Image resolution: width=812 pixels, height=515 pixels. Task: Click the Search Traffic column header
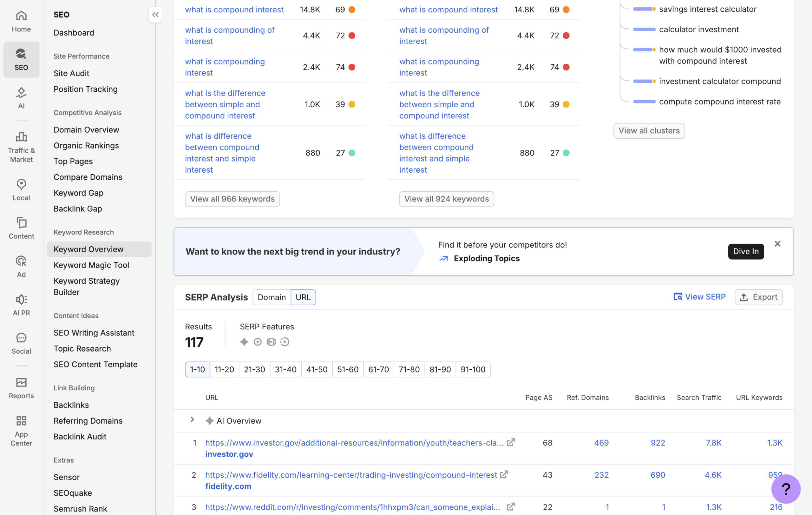click(x=699, y=397)
